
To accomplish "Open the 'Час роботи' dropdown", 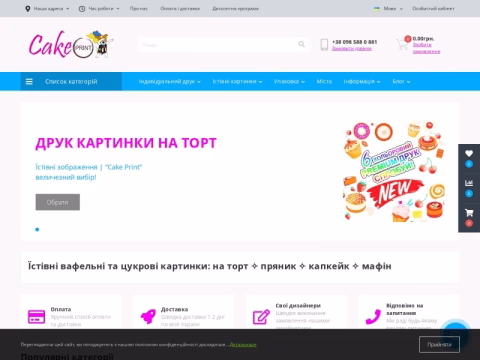I will (x=104, y=9).
